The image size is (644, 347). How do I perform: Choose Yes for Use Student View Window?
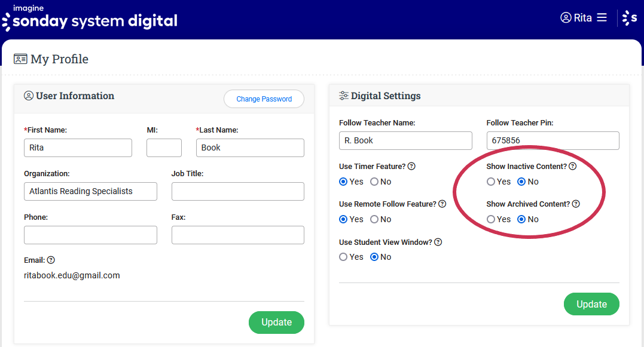343,257
